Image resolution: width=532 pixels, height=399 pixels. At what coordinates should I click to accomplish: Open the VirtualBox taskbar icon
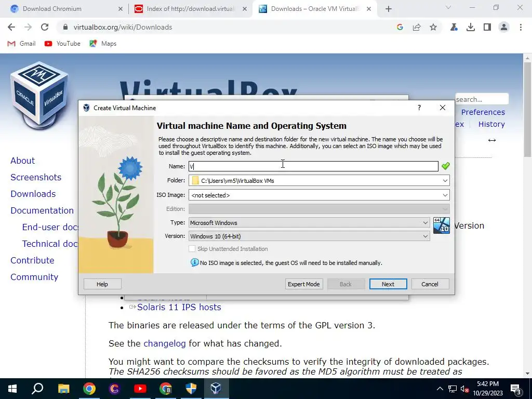point(216,389)
